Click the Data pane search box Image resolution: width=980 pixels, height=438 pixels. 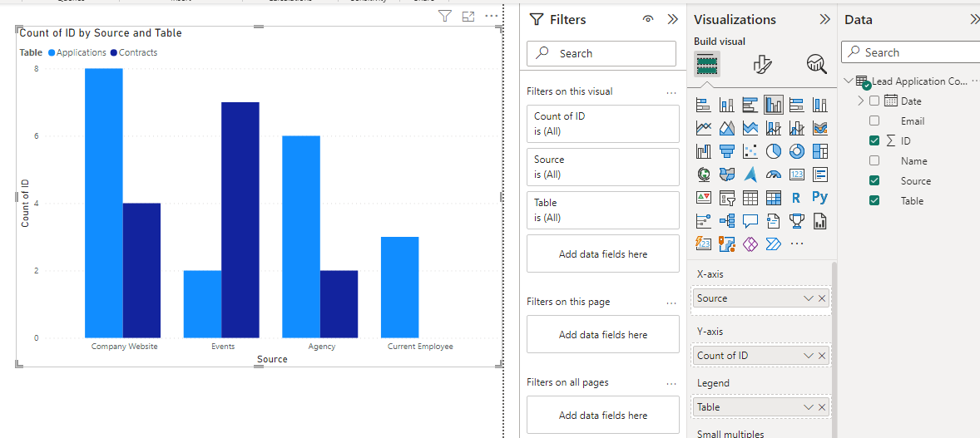[x=911, y=52]
